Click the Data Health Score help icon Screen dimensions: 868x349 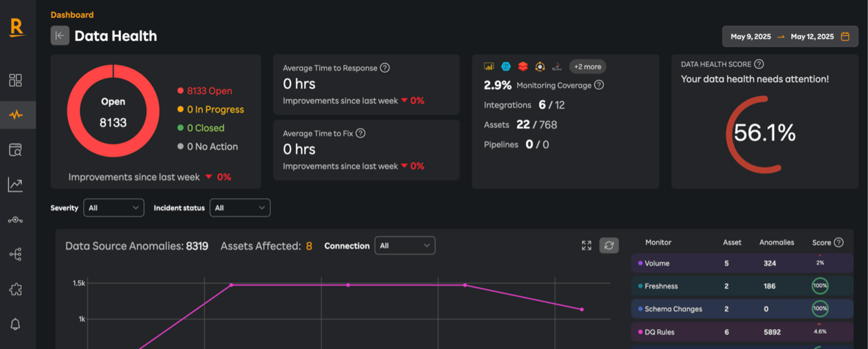(759, 64)
